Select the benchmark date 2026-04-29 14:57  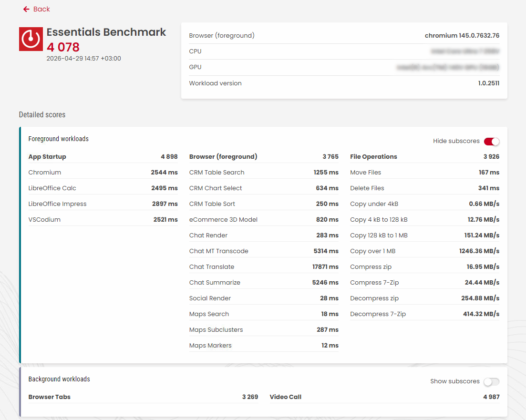83,58
